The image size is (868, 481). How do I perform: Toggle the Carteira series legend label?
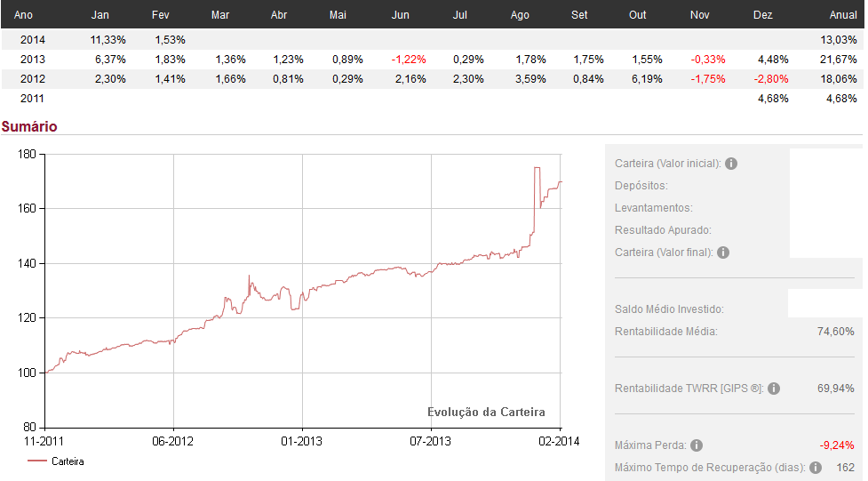(x=68, y=461)
